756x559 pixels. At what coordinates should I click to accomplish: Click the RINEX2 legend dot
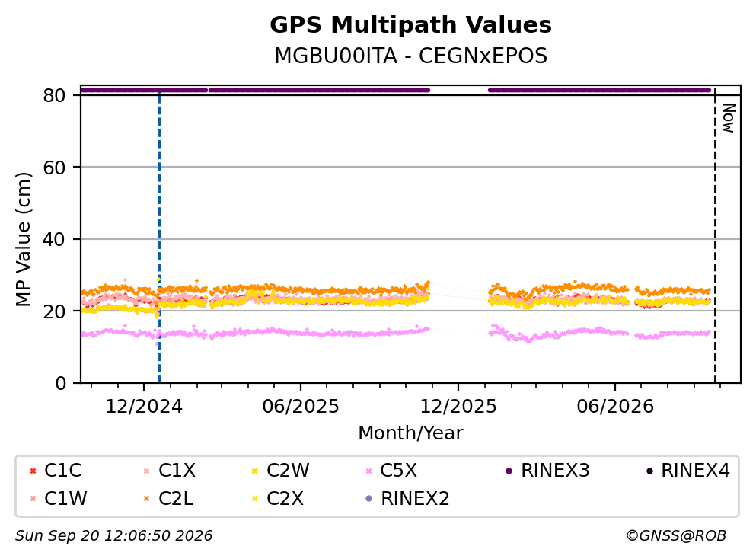pyautogui.click(x=369, y=499)
